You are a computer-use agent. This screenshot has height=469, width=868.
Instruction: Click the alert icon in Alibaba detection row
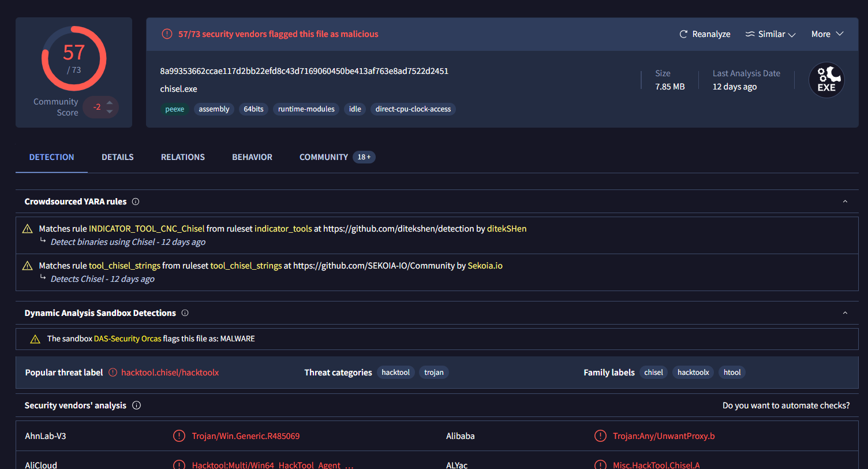[x=600, y=436]
